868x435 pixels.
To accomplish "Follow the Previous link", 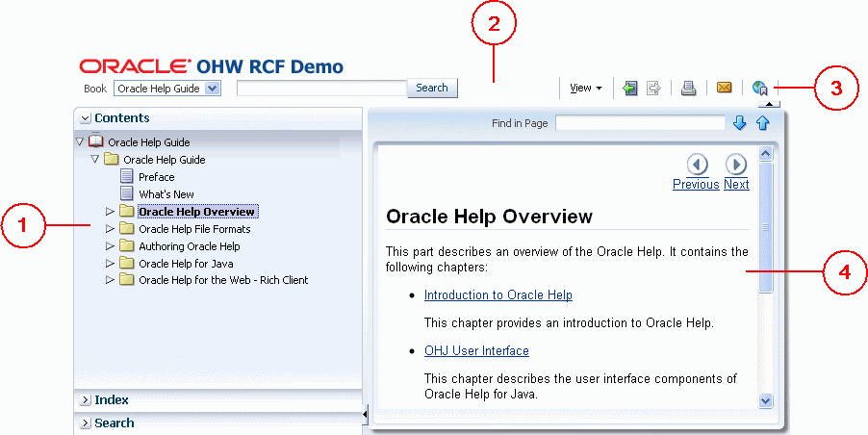I will [696, 184].
